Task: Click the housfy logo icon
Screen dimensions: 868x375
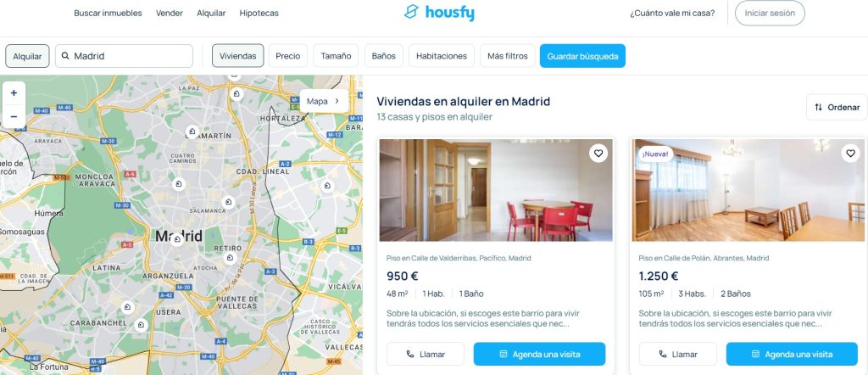Action: 411,12
